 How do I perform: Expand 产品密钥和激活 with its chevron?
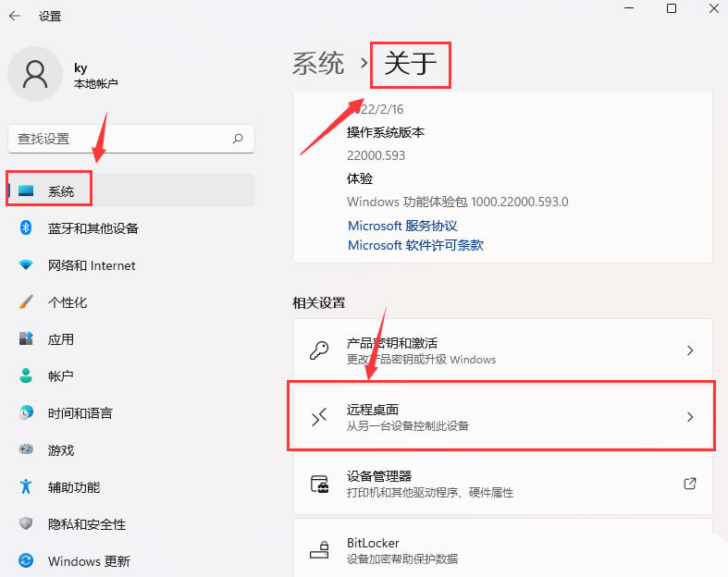tap(690, 350)
